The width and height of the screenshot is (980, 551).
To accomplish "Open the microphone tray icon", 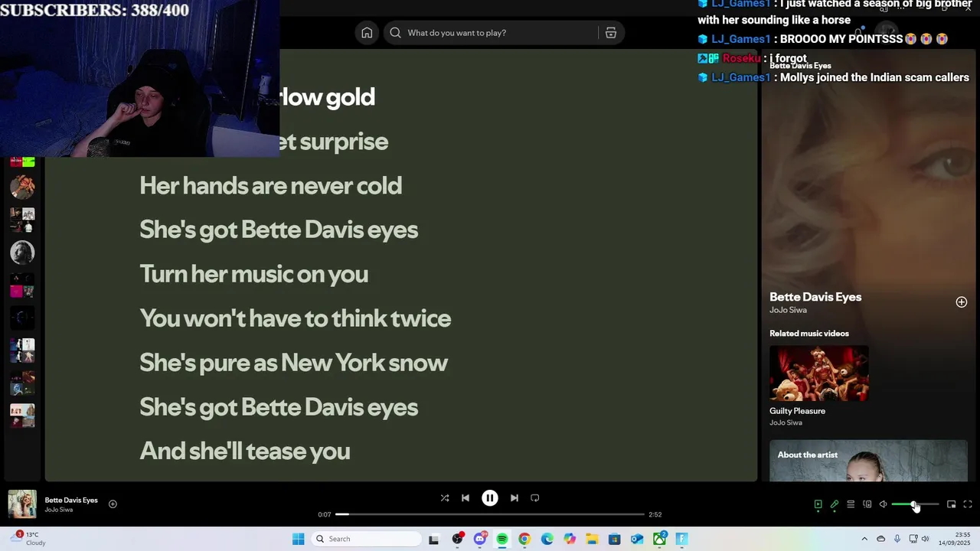I will 897,539.
